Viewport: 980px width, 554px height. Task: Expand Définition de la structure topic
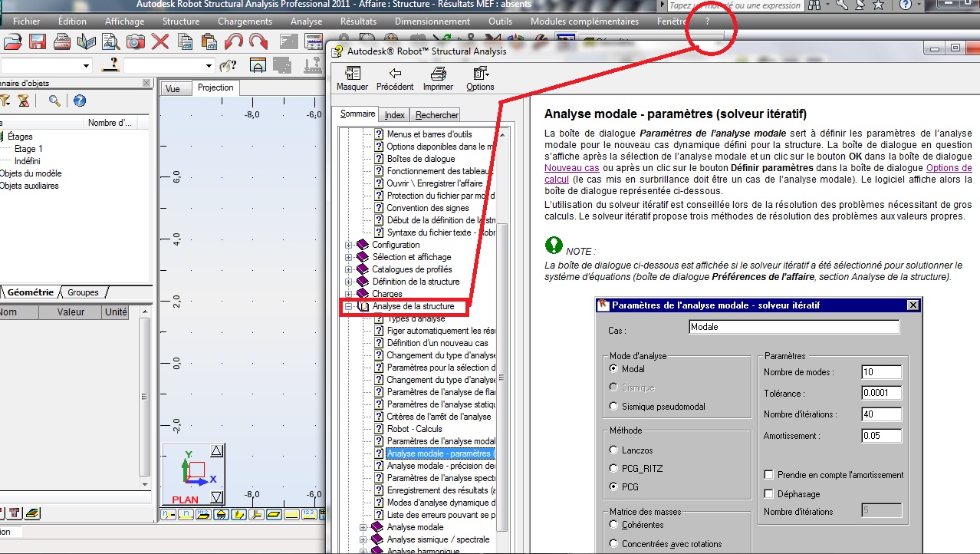point(349,282)
